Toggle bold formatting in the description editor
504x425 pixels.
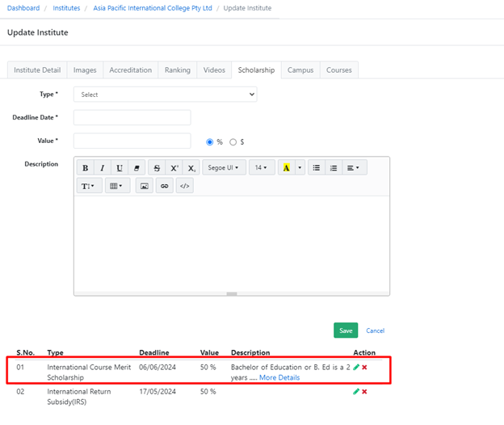86,168
